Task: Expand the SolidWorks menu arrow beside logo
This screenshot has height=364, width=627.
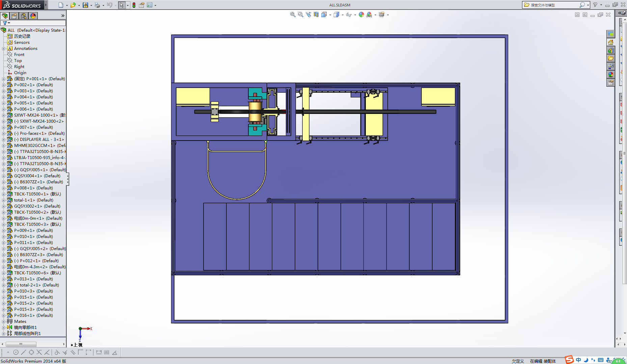Action: 46,5
